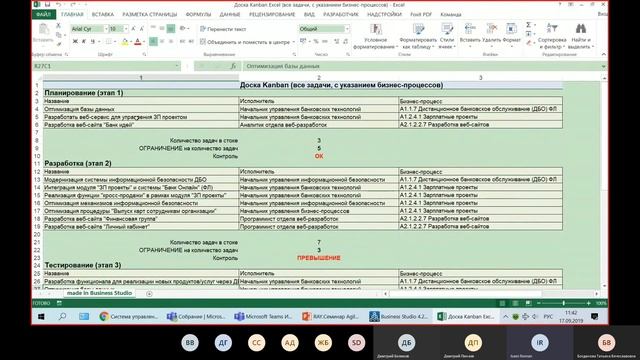Viewport: 640px width, 360px height.
Task: Click the percent style icon
Action: pos(316,41)
